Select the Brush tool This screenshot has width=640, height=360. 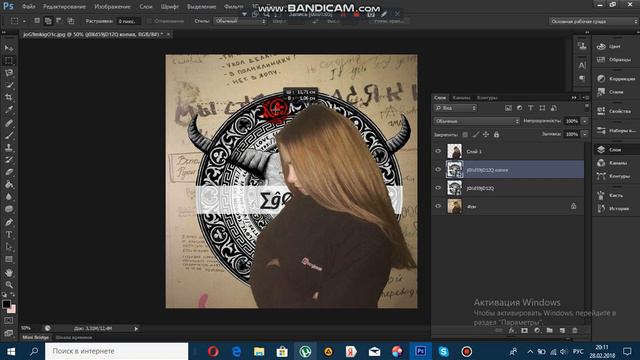point(9,135)
